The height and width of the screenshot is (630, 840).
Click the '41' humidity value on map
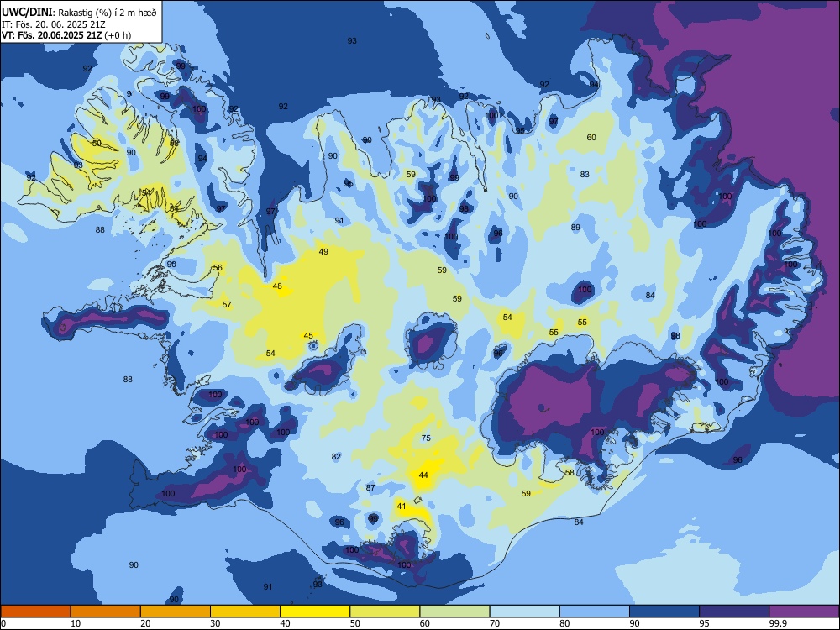point(402,507)
